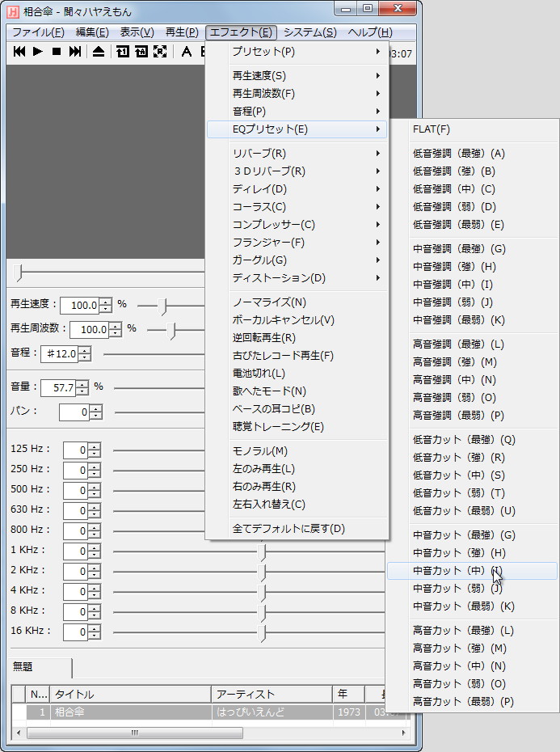Expand the プリセット(P) submenu
The image size is (560, 752).
click(297, 51)
